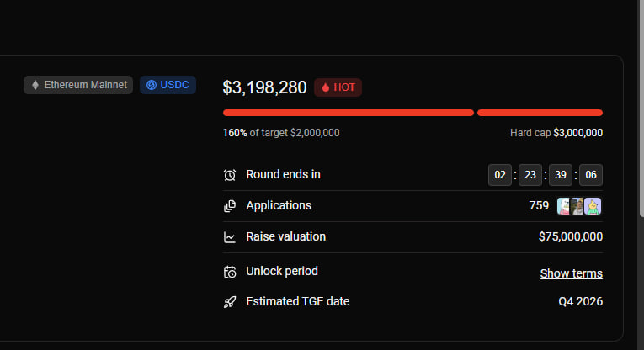
Task: Open the Show terms link
Action: tap(572, 273)
